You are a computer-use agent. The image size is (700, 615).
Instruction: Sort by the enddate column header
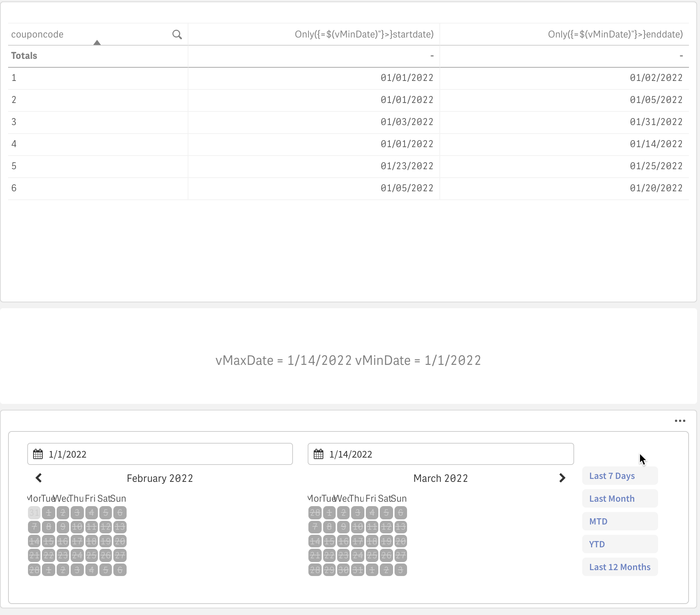615,35
